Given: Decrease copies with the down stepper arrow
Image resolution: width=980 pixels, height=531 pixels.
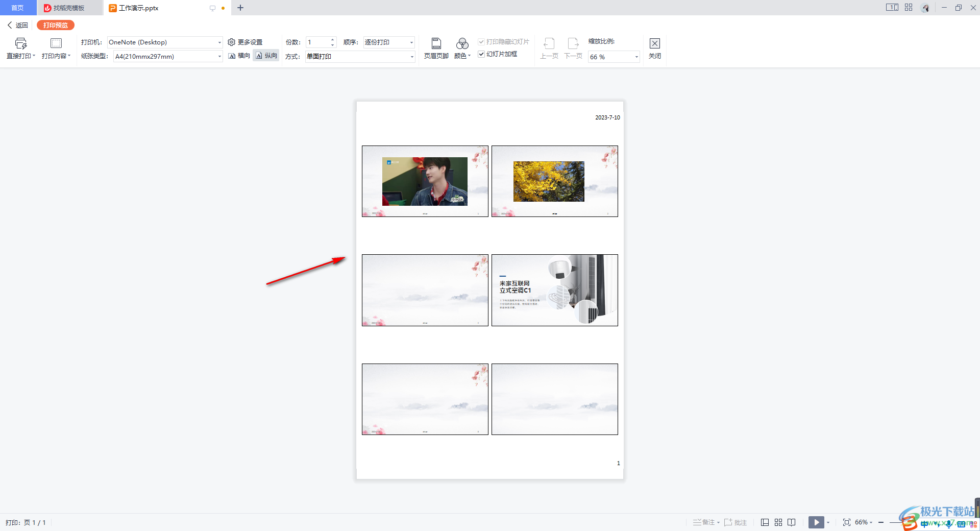Looking at the screenshot, I should [x=333, y=45].
